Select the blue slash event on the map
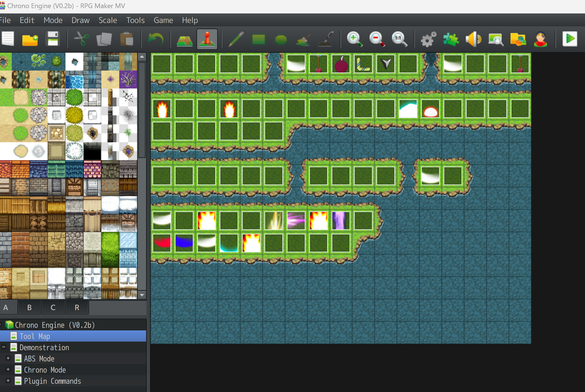The image size is (585, 392). [184, 243]
